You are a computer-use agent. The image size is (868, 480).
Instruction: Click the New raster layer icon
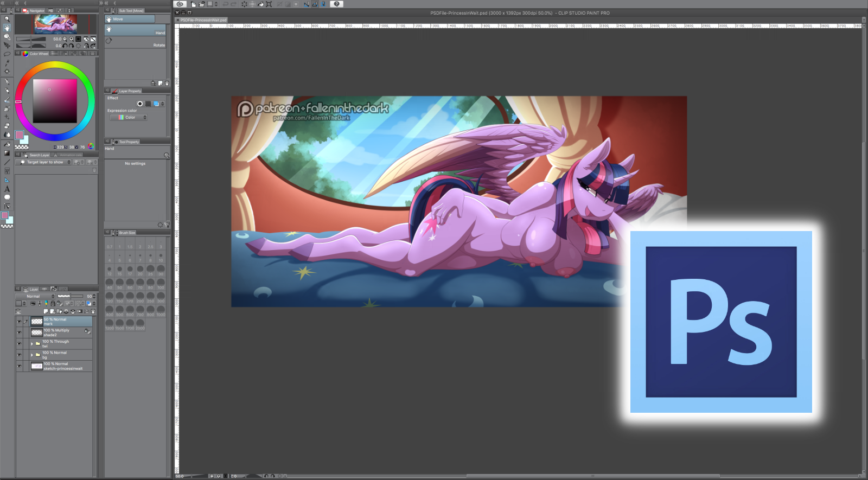[x=46, y=312]
